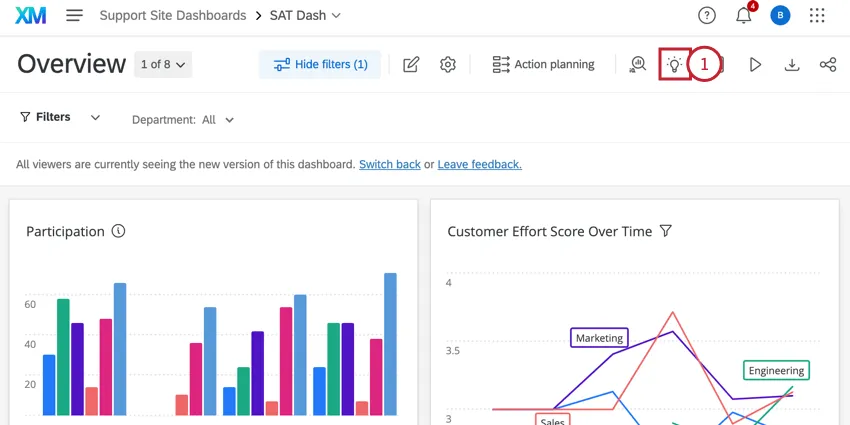Image resolution: width=850 pixels, height=425 pixels.
Task: View notifications bell icon
Action: (744, 16)
